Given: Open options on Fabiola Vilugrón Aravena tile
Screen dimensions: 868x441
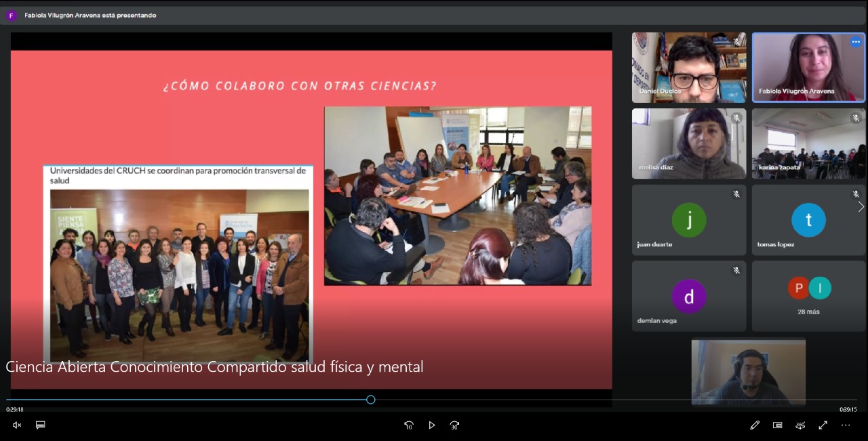Looking at the screenshot, I should pyautogui.click(x=856, y=42).
